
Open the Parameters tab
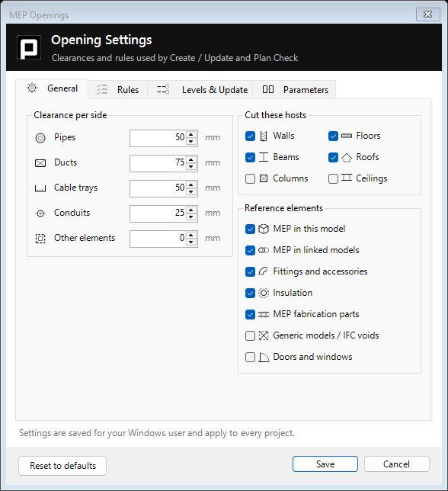pos(294,89)
